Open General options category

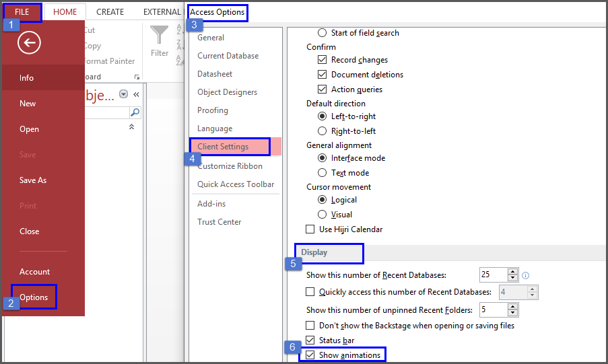pos(211,38)
